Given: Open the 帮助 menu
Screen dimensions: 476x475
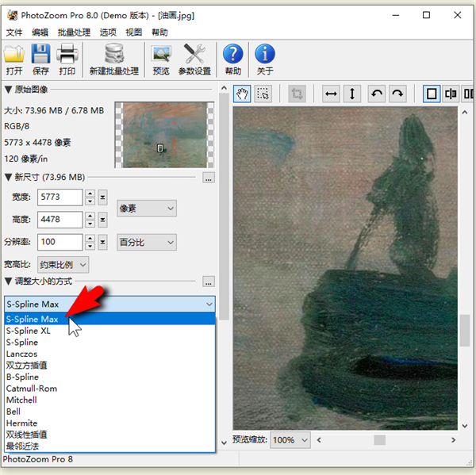Looking at the screenshot, I should pyautogui.click(x=159, y=33).
